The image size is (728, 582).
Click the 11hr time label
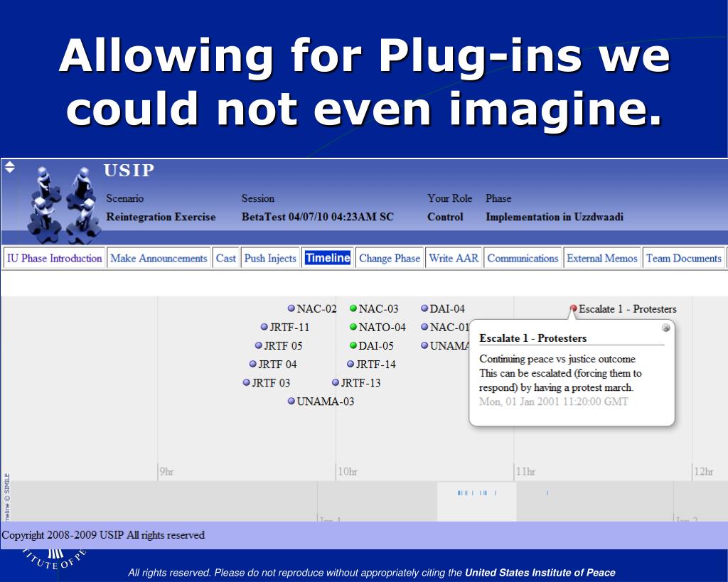click(525, 472)
